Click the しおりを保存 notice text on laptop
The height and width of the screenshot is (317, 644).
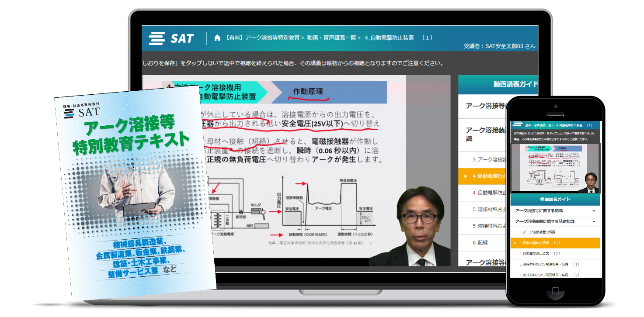click(292, 63)
